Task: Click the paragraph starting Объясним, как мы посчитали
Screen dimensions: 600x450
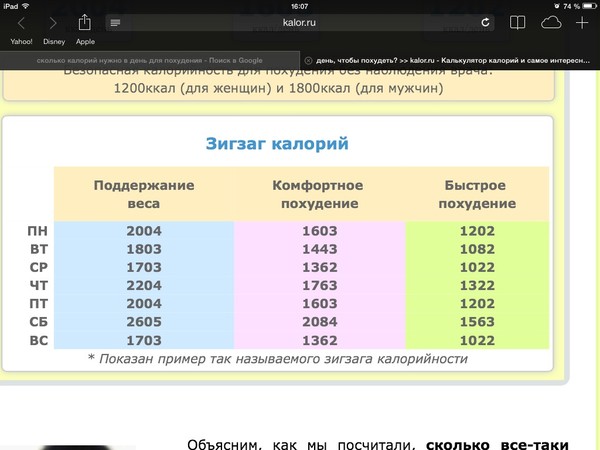Action: pos(378,445)
